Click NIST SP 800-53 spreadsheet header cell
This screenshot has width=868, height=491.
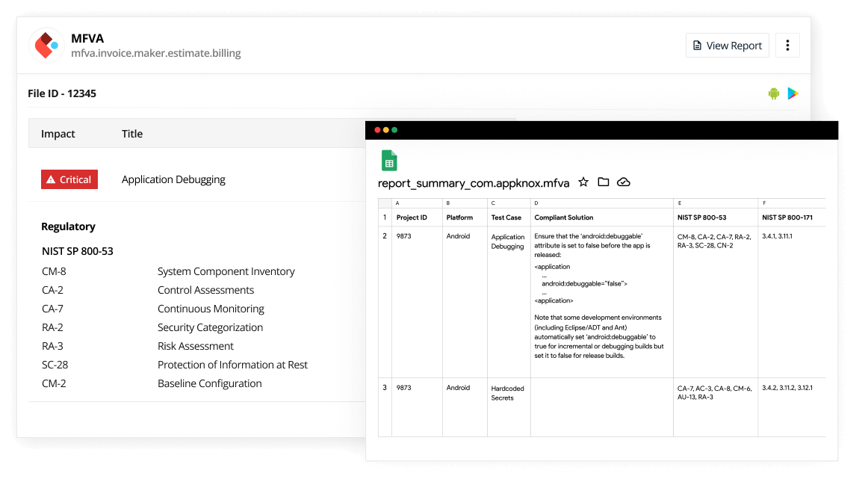(x=715, y=217)
